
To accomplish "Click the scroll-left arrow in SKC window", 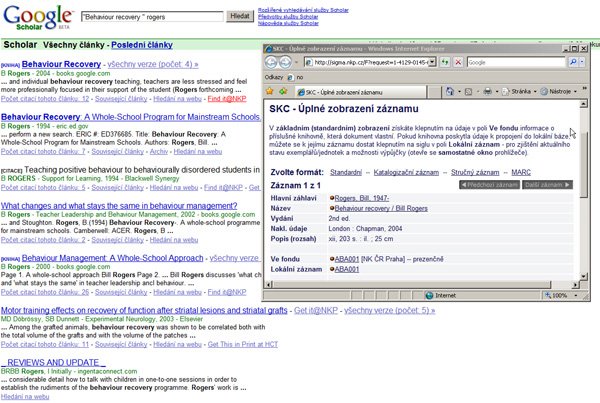I will (268, 284).
